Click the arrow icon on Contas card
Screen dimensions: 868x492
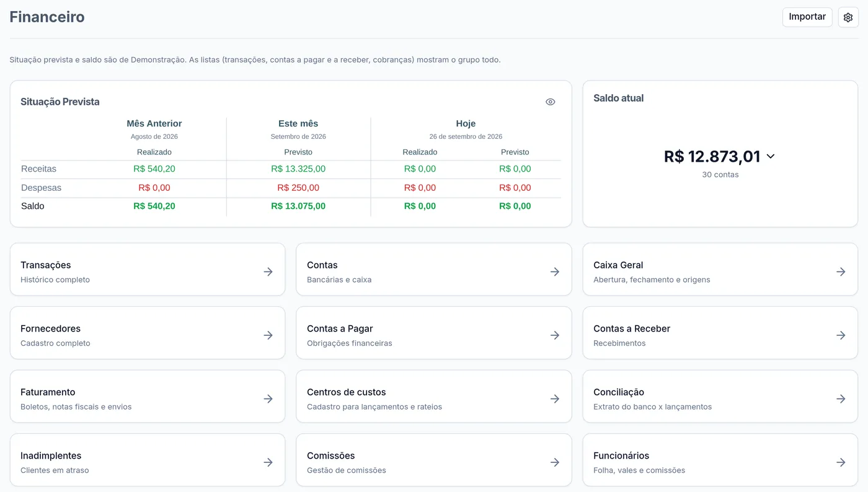click(x=555, y=271)
